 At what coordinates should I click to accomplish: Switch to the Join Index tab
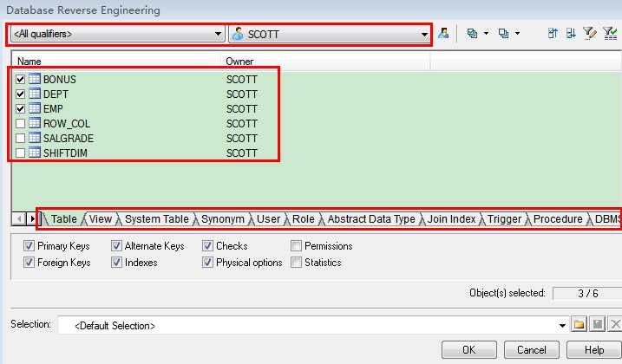451,219
